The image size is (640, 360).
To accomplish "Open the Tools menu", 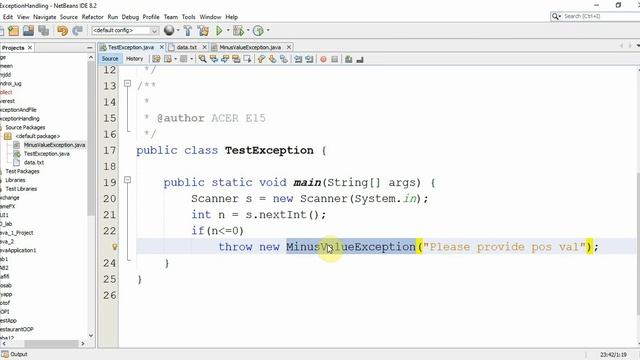I will (188, 17).
